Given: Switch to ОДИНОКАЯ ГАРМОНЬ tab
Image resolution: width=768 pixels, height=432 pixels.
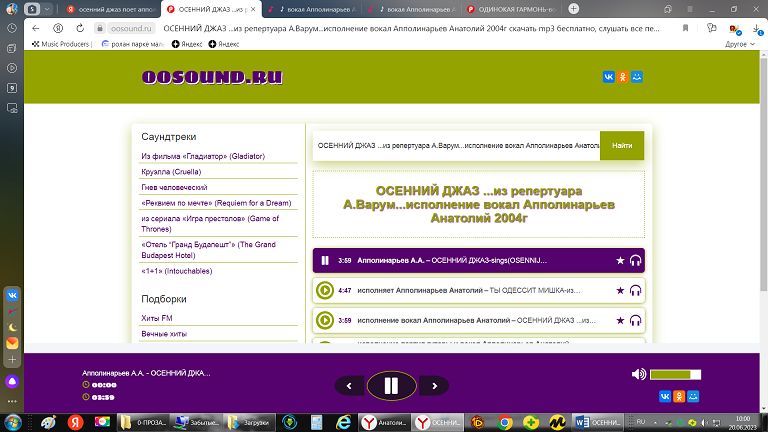Looking at the screenshot, I should click(511, 9).
